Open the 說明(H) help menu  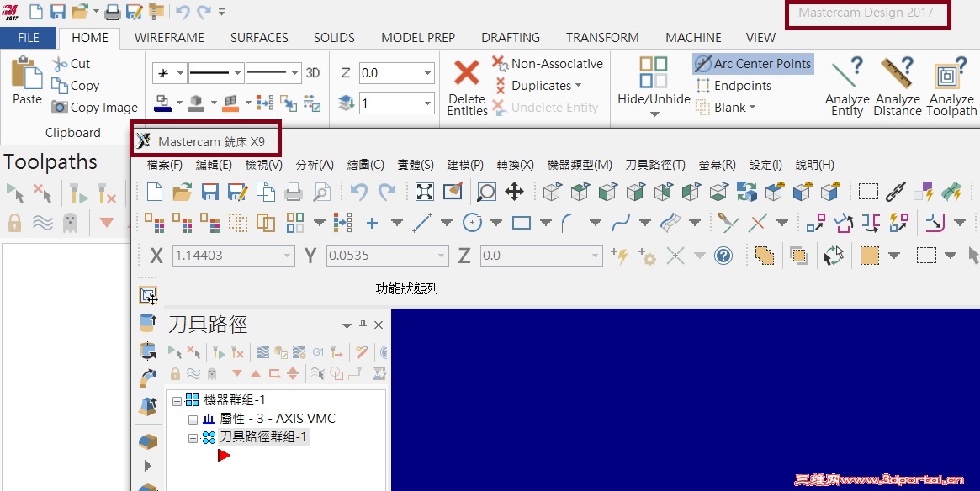tap(815, 165)
